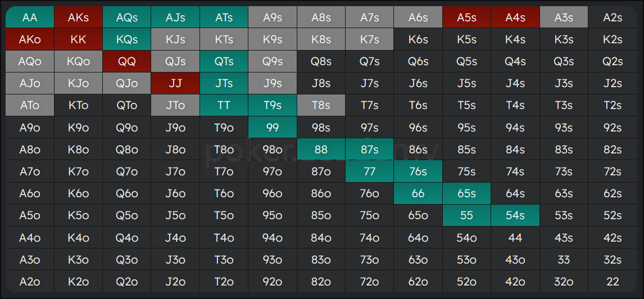This screenshot has width=644, height=299.
Task: Click the teal 66 cell
Action: point(418,193)
